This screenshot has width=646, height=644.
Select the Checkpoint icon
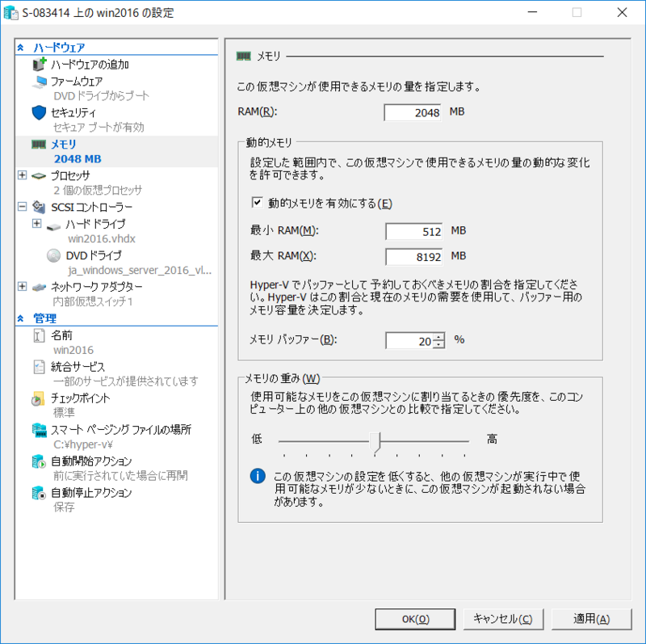[38, 398]
